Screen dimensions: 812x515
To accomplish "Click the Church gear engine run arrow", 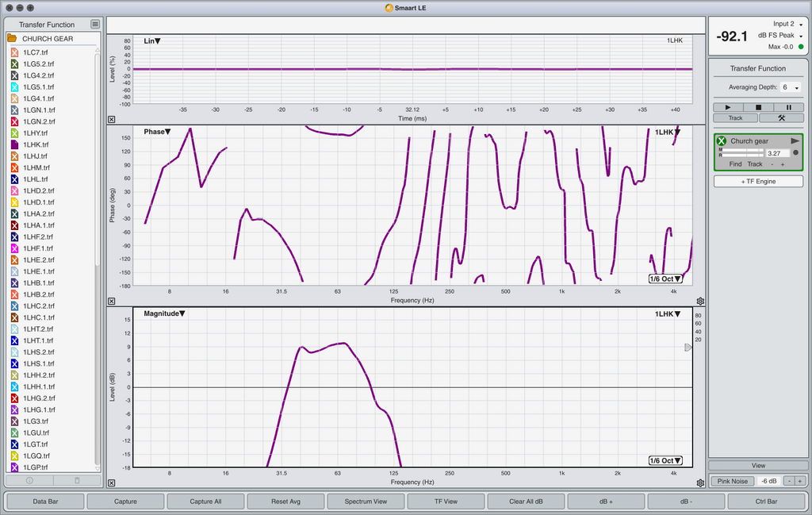I will (x=795, y=141).
